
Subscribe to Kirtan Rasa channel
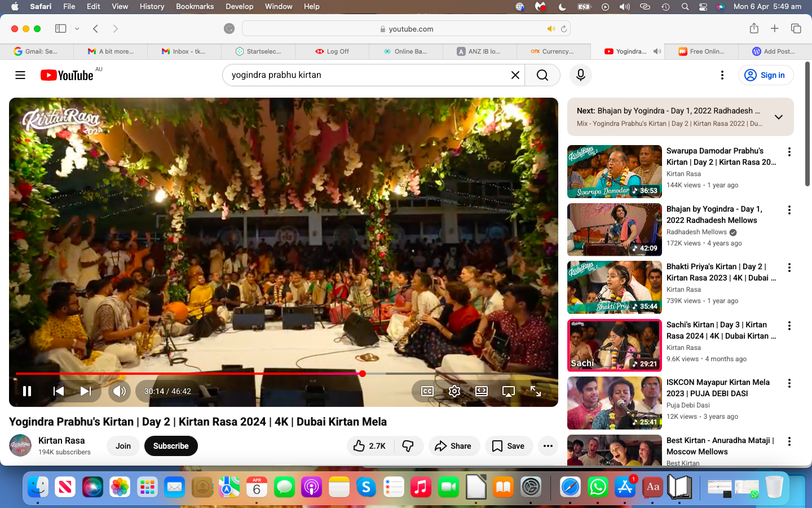point(171,446)
